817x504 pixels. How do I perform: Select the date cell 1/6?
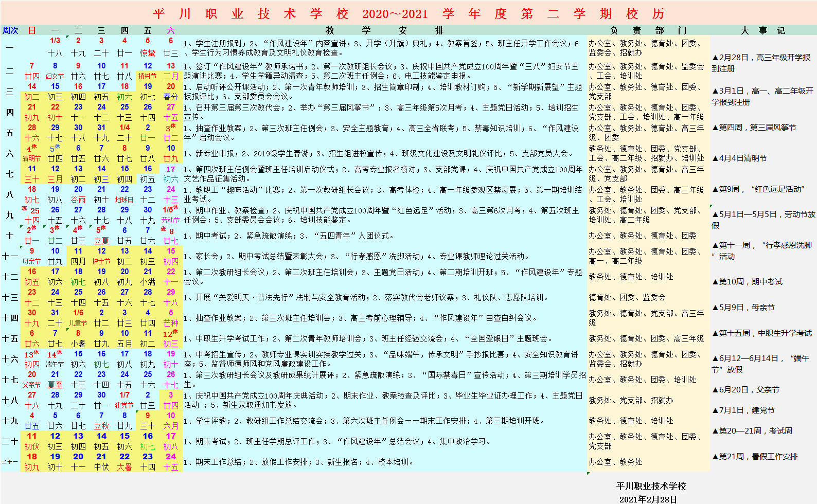[78, 313]
